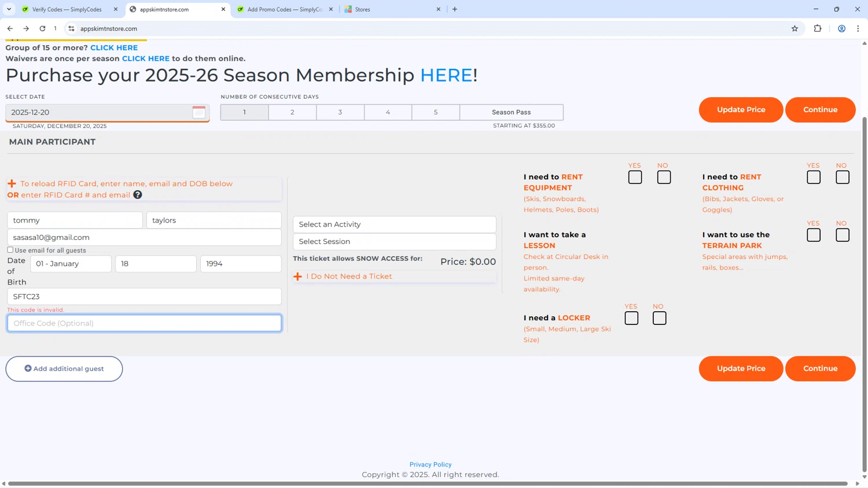Image resolution: width=868 pixels, height=488 pixels.
Task: Select 5 consecutive days
Action: tap(436, 112)
